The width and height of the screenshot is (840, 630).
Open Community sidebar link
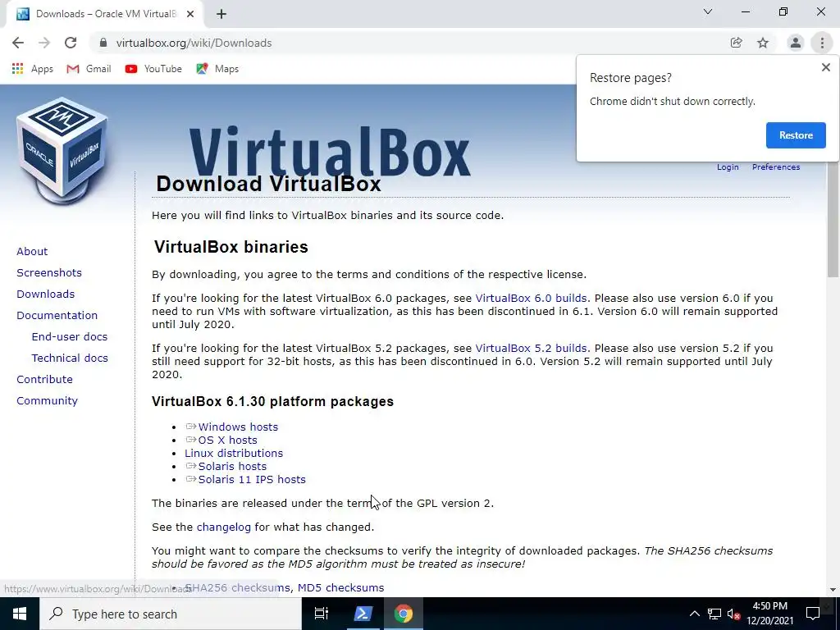[x=47, y=400]
